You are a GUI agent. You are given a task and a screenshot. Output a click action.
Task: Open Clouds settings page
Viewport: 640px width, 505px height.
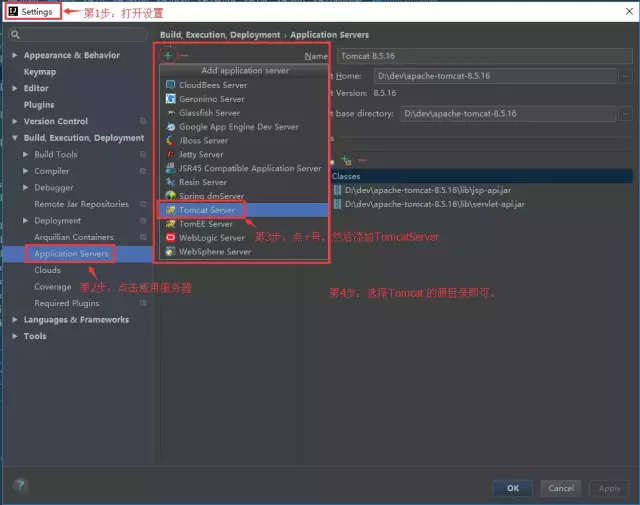[x=48, y=270]
